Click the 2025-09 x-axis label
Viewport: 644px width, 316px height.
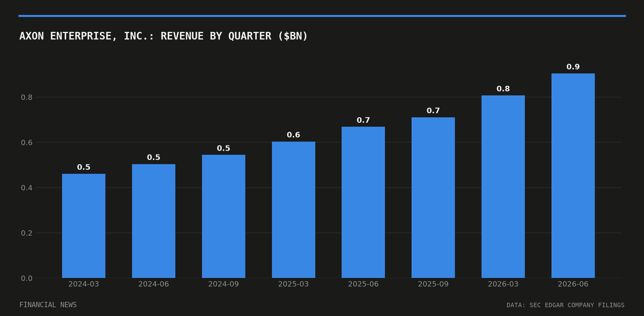[433, 284]
